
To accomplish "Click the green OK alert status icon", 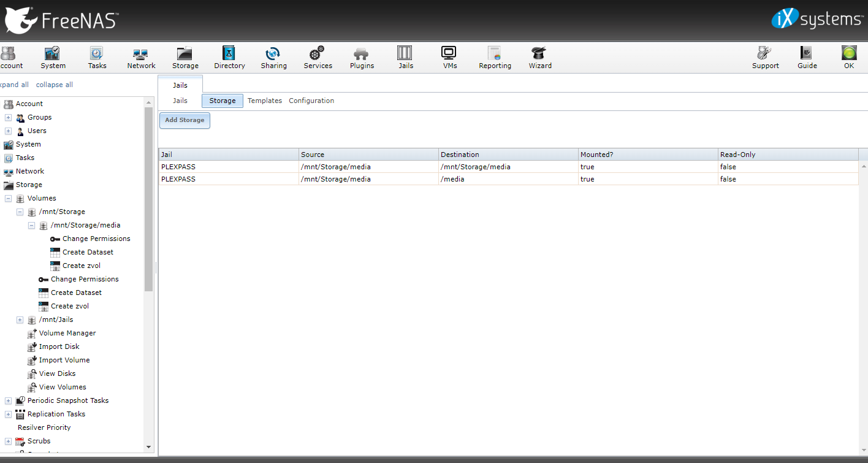I will point(848,53).
